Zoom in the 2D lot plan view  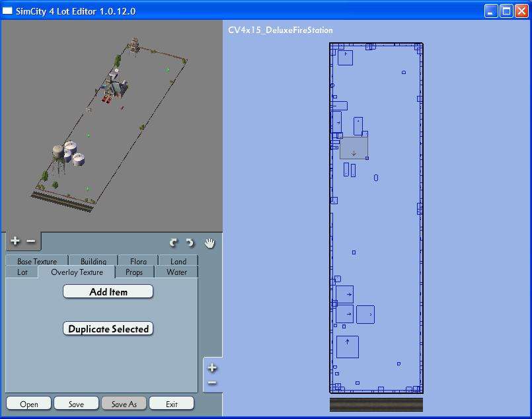coord(212,367)
